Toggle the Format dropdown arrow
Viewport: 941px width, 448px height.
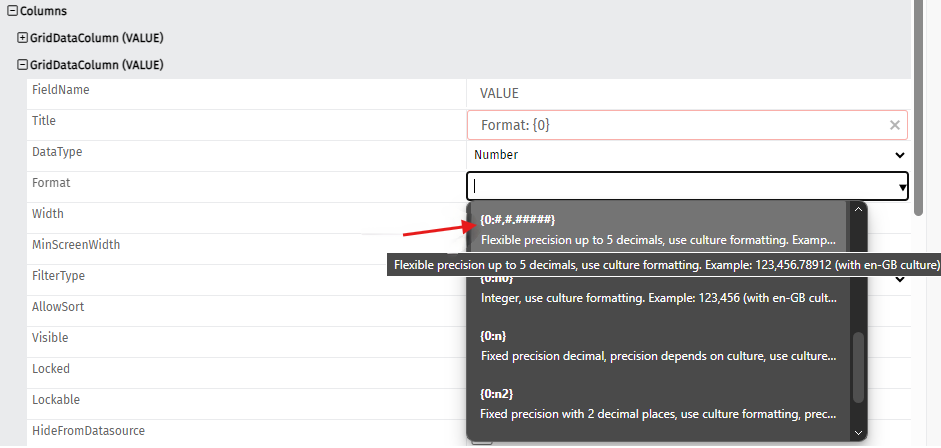(x=901, y=187)
